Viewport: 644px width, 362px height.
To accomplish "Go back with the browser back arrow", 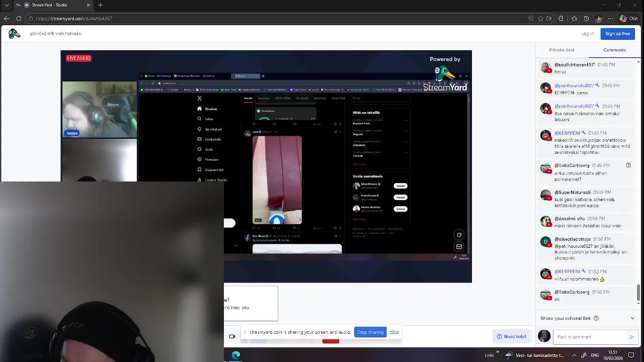I will (x=7, y=19).
